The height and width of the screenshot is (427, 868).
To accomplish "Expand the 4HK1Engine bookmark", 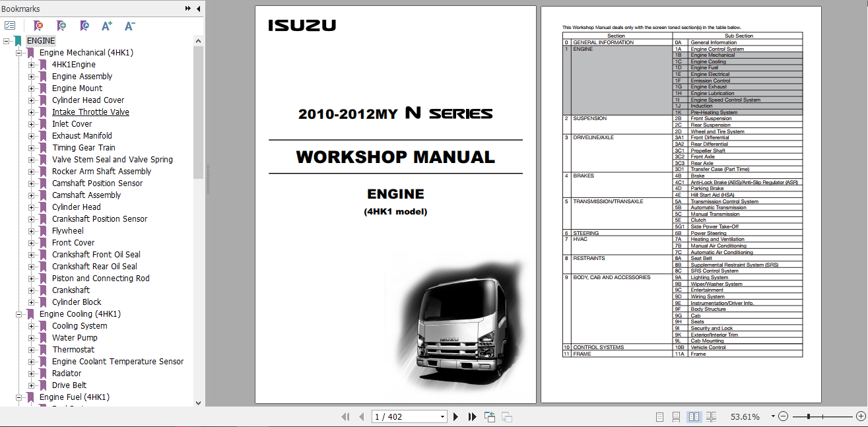I will click(31, 65).
